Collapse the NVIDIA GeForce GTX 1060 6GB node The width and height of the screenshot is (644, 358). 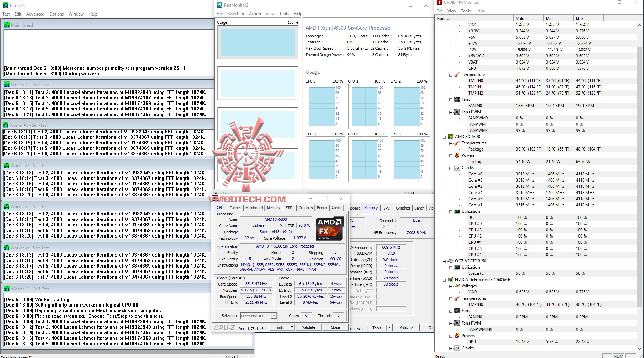[444, 280]
